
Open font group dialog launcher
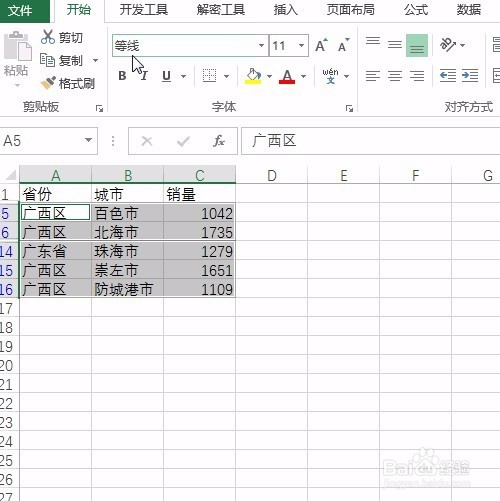click(x=349, y=108)
